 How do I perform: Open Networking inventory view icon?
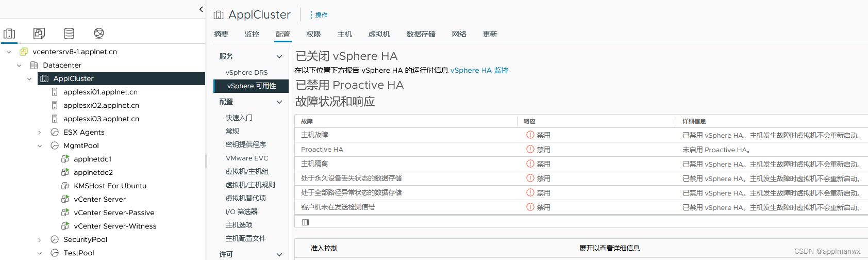click(x=99, y=34)
